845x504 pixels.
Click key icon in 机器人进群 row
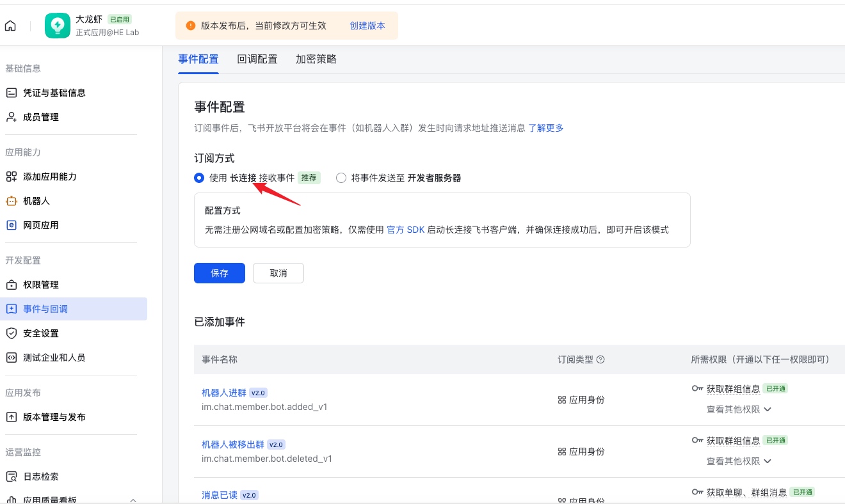point(697,388)
